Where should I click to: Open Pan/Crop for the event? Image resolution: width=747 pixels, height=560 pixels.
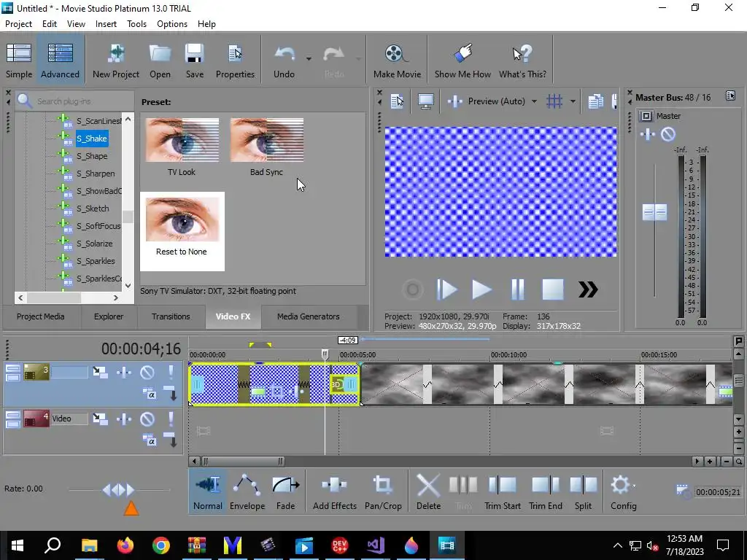pyautogui.click(x=383, y=491)
